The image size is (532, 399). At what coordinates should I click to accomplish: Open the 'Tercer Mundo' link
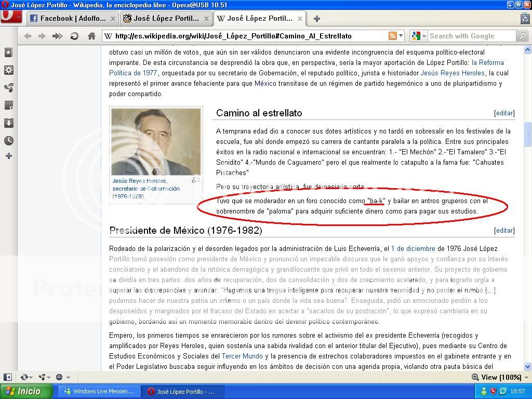coord(242,356)
